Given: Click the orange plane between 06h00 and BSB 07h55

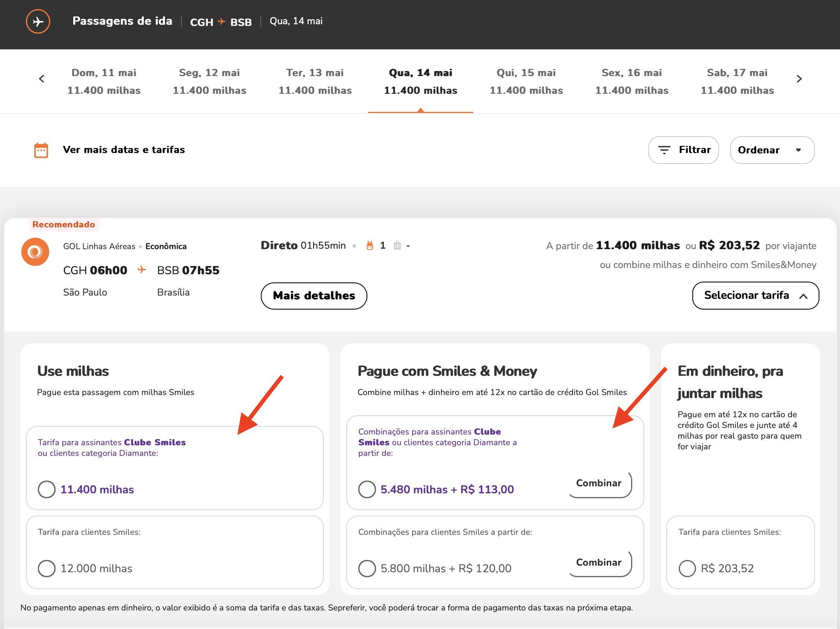Looking at the screenshot, I should click(x=142, y=270).
